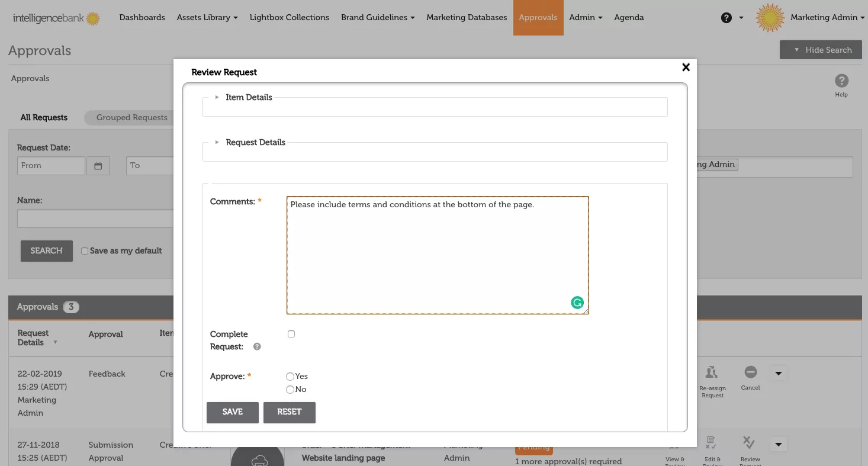Viewport: 868px width, 466px height.
Task: Open the Assets Library menu
Action: click(x=207, y=18)
